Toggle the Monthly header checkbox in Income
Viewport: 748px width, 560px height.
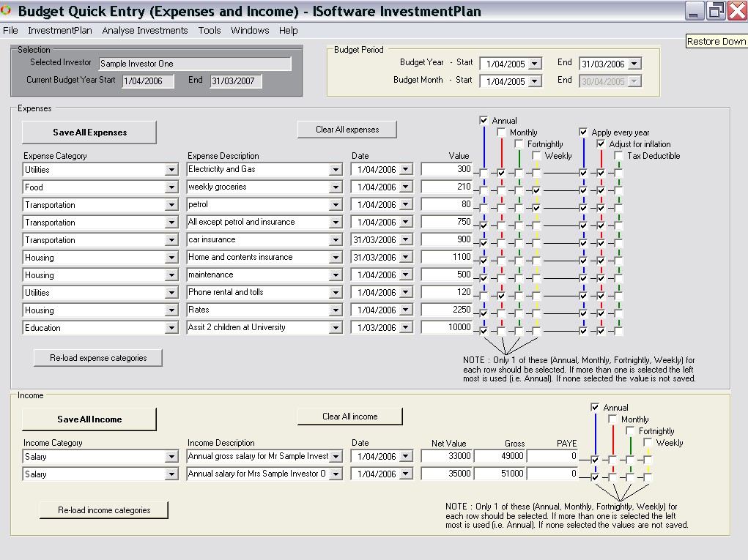612,419
